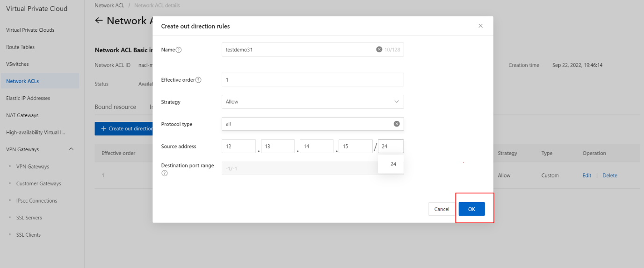Click Edit link for rule 1
644x268 pixels.
click(x=586, y=176)
